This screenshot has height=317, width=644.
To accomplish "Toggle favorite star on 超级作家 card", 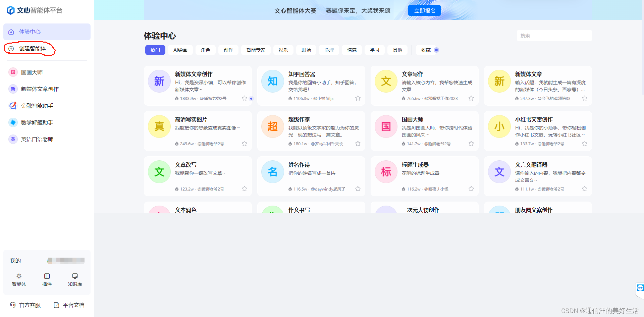I will point(358,144).
